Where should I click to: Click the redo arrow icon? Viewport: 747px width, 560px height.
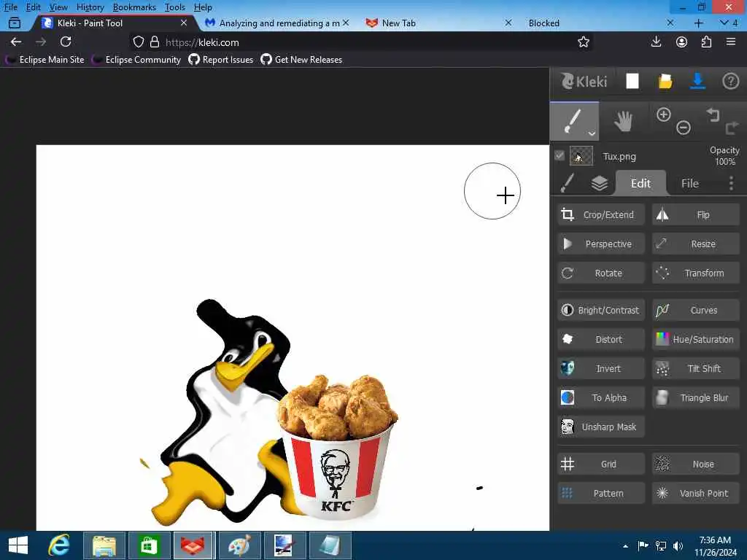(732, 128)
